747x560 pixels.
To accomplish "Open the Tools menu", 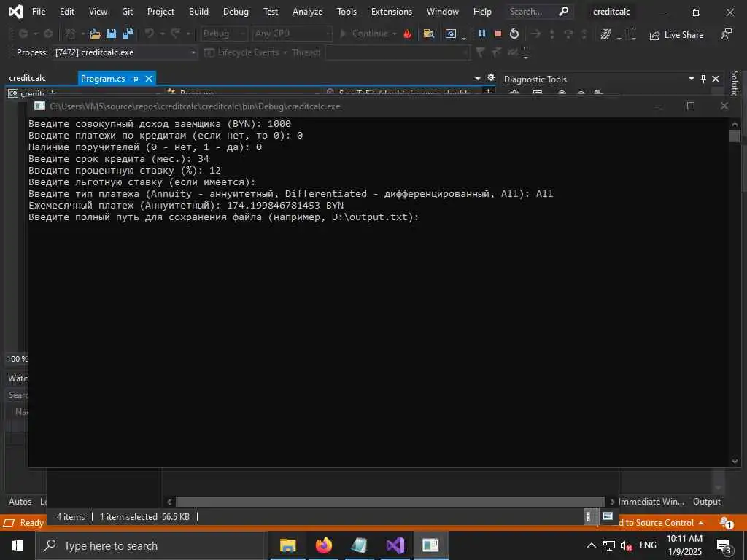I will 347,12.
